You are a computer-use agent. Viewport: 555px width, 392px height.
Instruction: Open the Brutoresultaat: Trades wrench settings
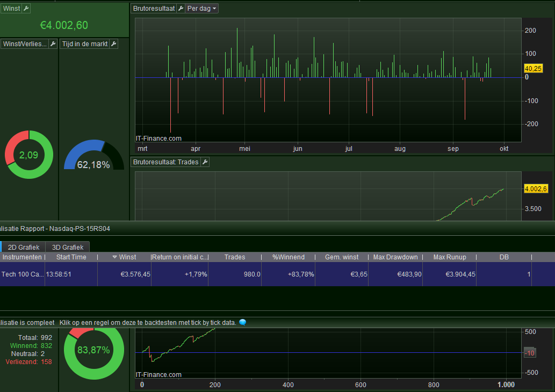[x=205, y=162]
